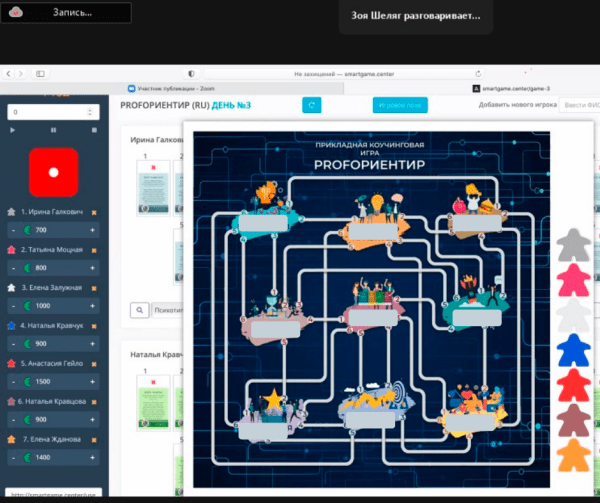Increase Елена Жданова's balance of 1400
This screenshot has width=600, height=503.
(x=92, y=457)
